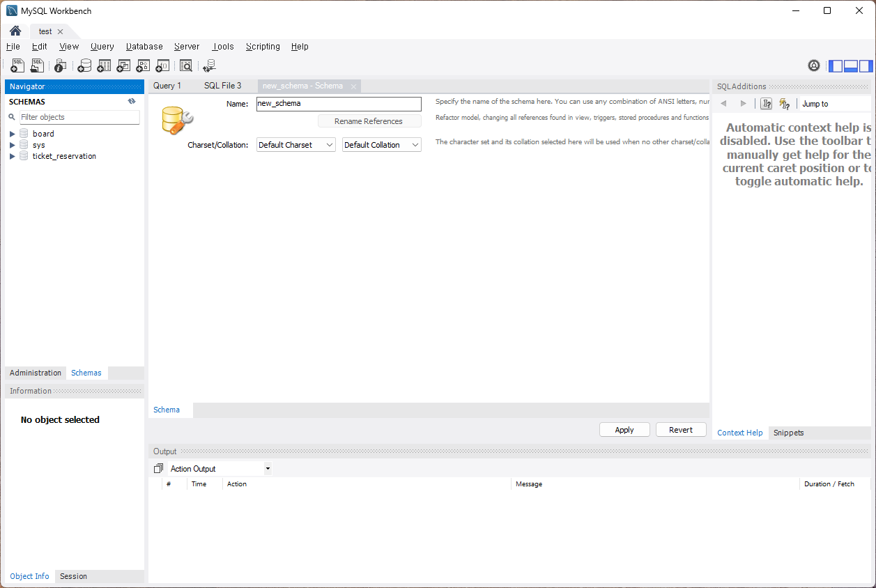Click the context help back arrow
This screenshot has height=588, width=876.
(723, 104)
